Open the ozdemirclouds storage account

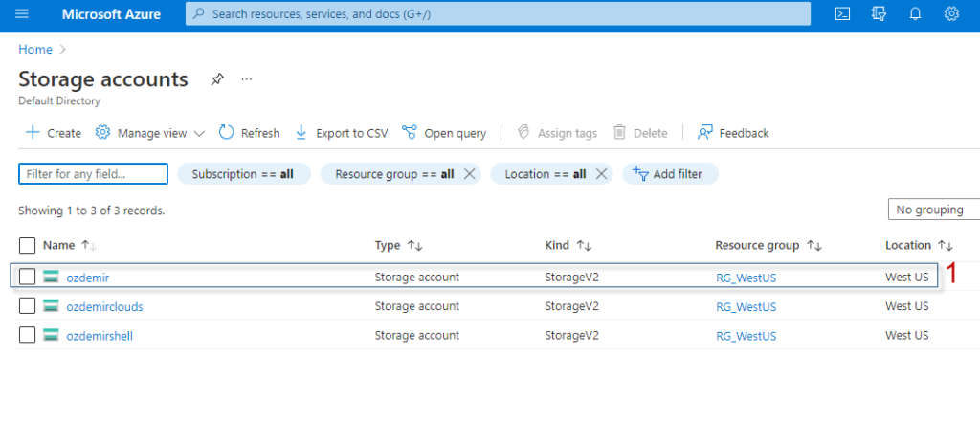click(104, 307)
